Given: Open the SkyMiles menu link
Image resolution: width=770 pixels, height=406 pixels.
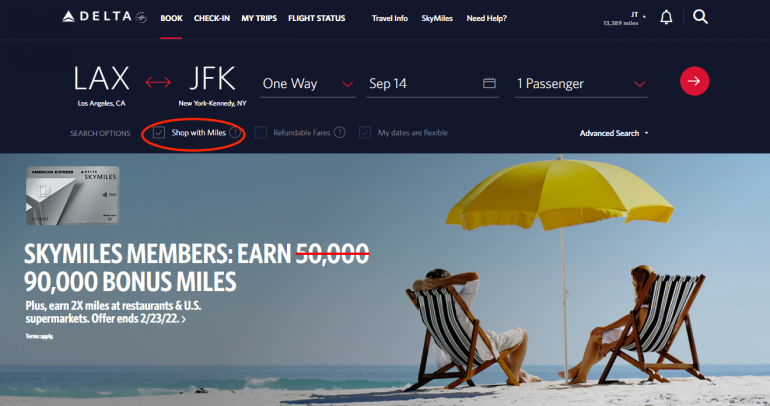Looking at the screenshot, I should pyautogui.click(x=437, y=18).
